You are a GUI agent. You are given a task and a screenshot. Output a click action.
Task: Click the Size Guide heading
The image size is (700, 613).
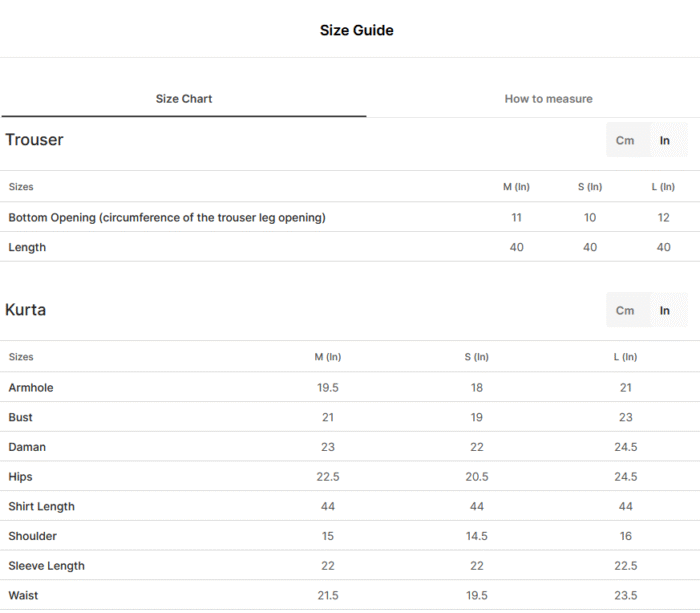357,30
